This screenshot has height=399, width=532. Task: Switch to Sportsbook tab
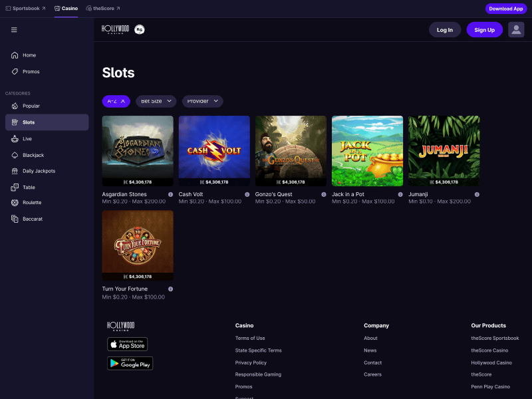pyautogui.click(x=25, y=9)
